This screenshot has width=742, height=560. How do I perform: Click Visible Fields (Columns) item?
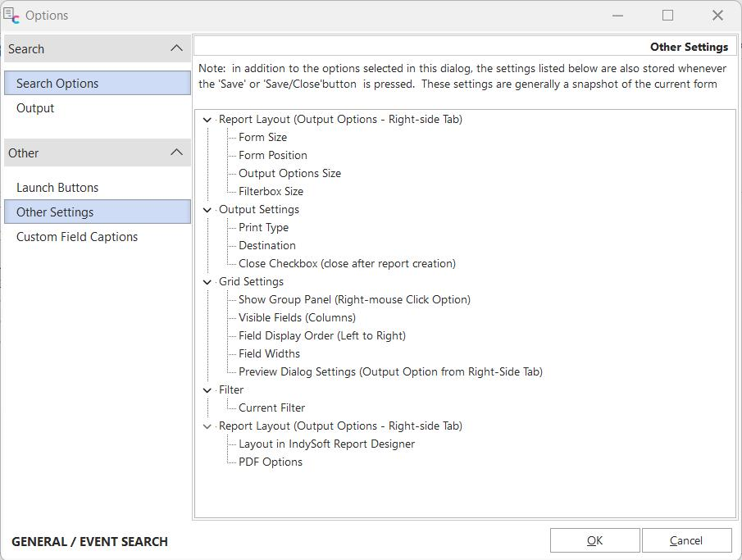297,318
